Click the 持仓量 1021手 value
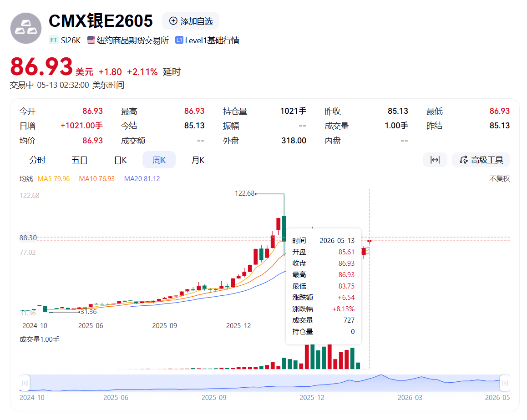The width and height of the screenshot is (527, 420). point(293,111)
